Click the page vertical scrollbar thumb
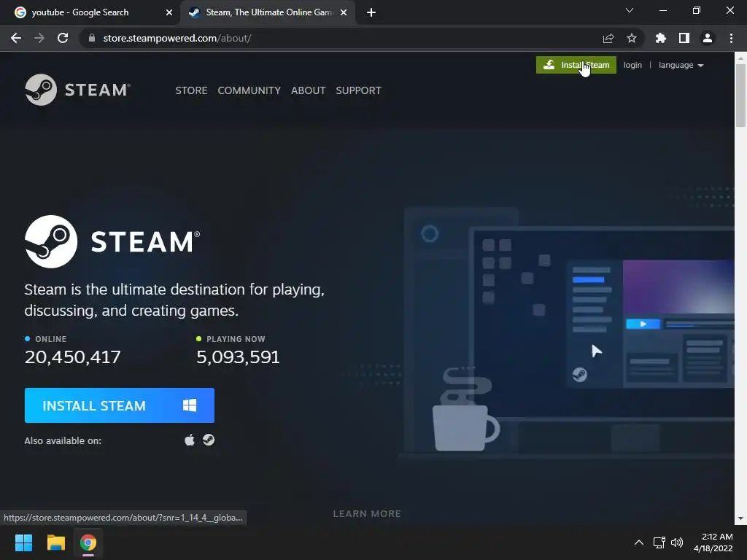The width and height of the screenshot is (747, 560). click(x=740, y=96)
